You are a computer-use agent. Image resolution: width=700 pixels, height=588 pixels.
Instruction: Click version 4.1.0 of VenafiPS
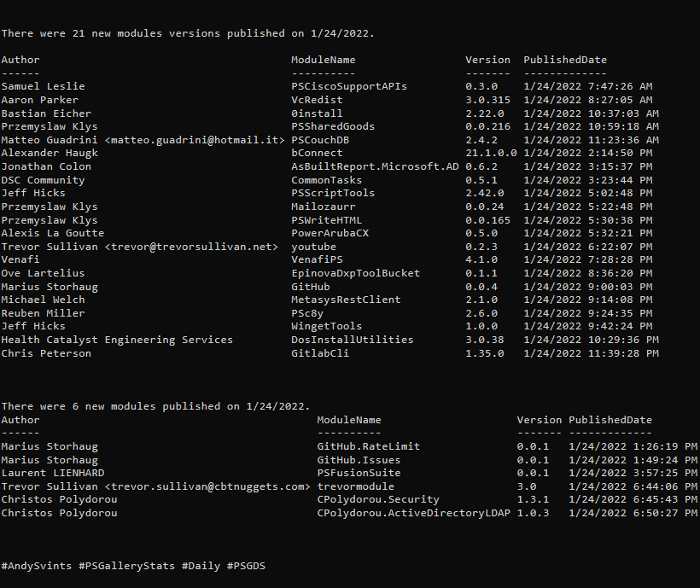[481, 259]
